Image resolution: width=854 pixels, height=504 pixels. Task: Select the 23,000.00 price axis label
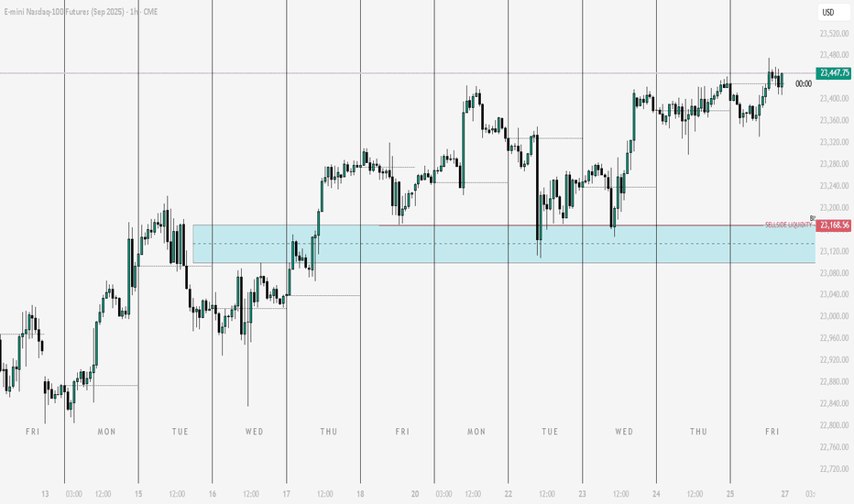tap(834, 316)
